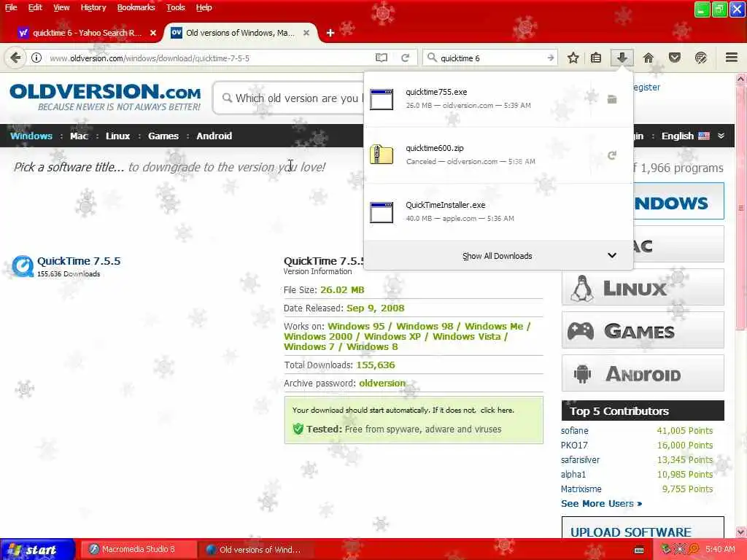
Task: Click Show All Downloads
Action: (498, 256)
